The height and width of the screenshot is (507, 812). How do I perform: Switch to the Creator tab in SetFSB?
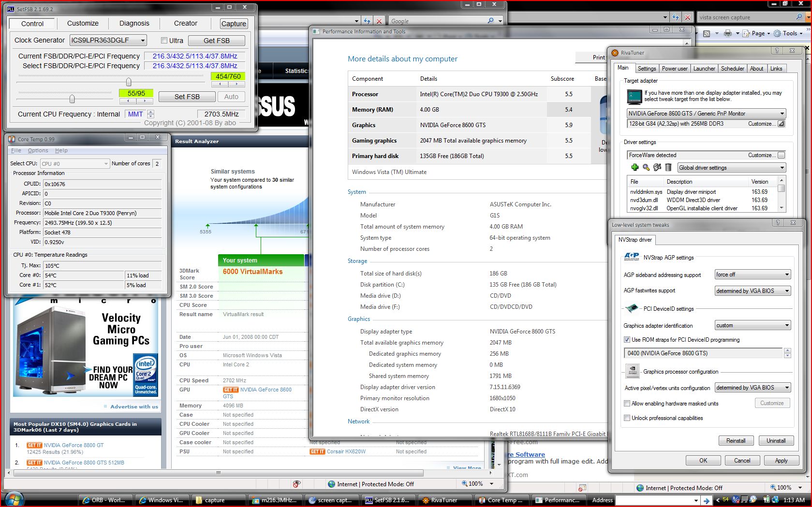[x=186, y=23]
